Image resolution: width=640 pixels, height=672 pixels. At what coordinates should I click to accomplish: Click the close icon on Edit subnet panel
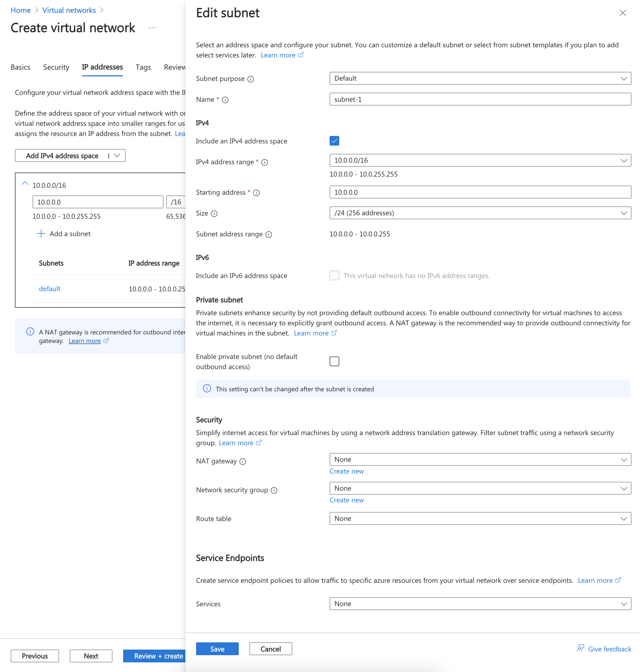pyautogui.click(x=622, y=13)
